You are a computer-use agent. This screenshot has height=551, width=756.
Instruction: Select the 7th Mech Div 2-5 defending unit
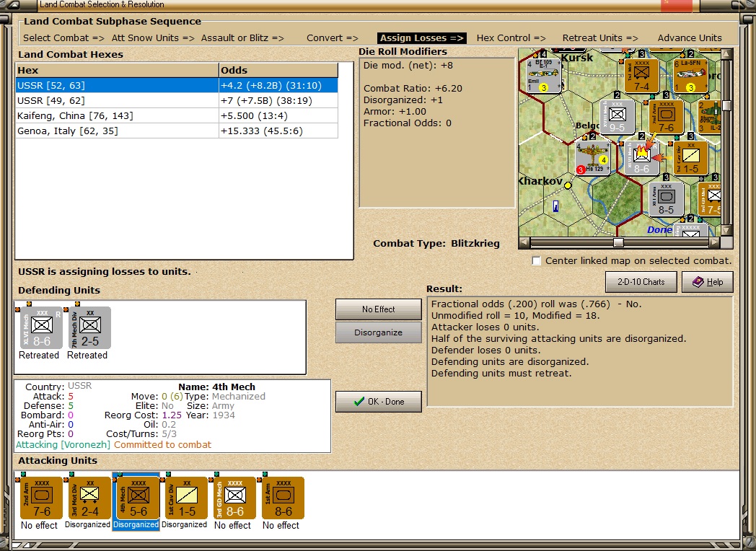click(x=89, y=328)
